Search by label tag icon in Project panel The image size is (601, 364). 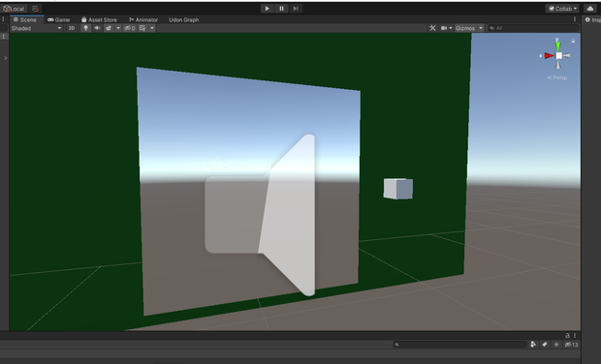pyautogui.click(x=545, y=345)
